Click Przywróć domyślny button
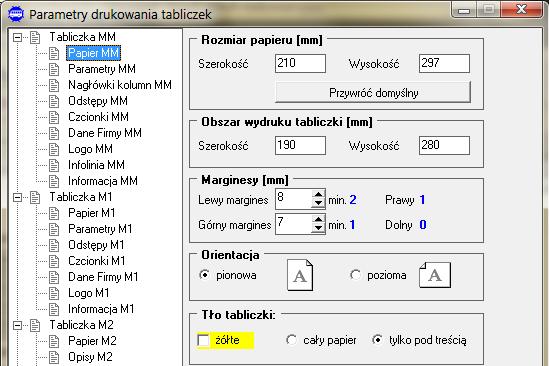549x366 pixels. click(x=373, y=92)
